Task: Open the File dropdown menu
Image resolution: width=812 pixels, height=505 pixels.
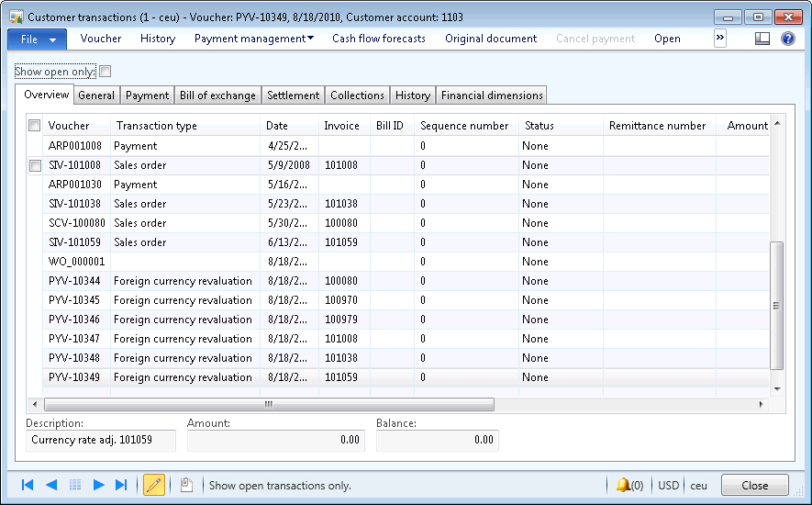Action: tap(38, 39)
